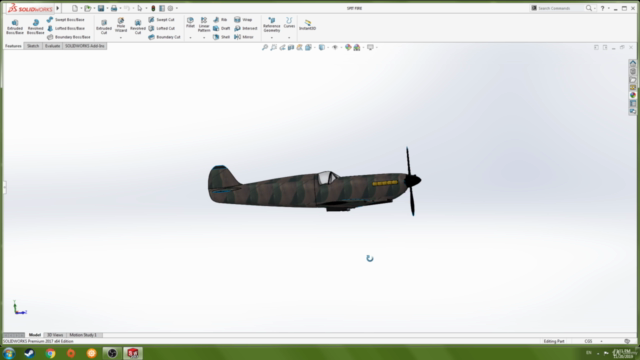The image size is (640, 360).
Task: Select the Intersect feature
Action: coord(245,28)
